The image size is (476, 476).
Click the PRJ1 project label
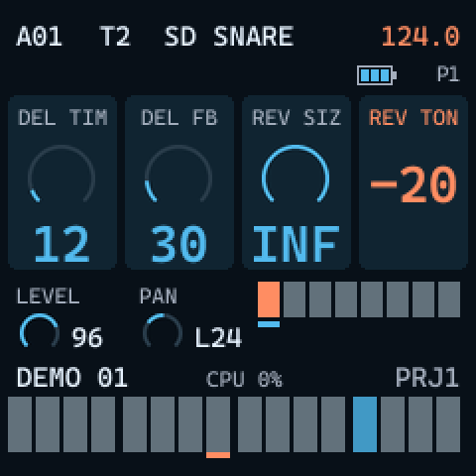pos(427,377)
